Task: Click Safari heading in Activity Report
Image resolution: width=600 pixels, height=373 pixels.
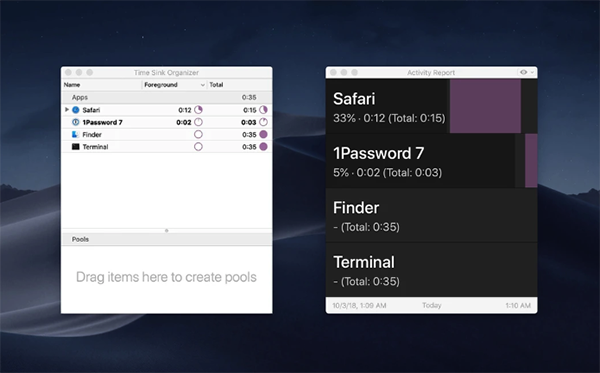Action: 354,99
